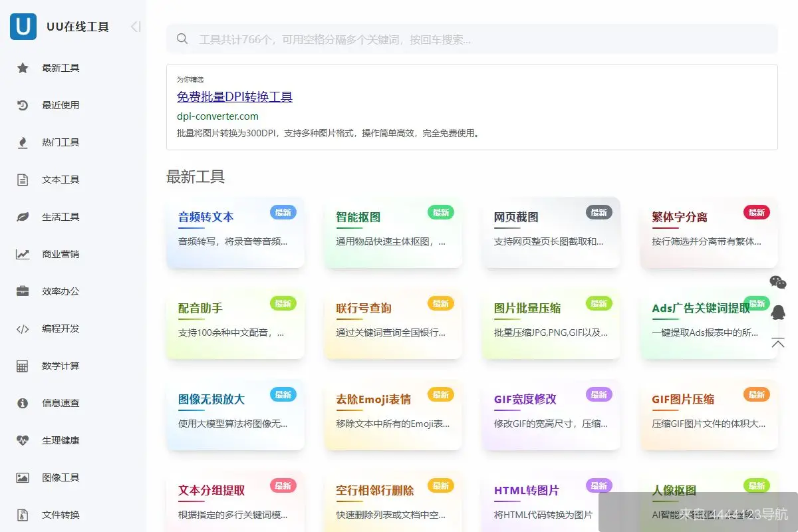Click the notification bell icon on the right

[x=778, y=313]
